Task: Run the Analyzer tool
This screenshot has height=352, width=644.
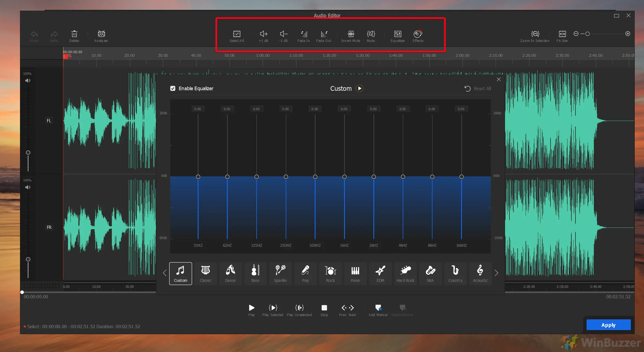Action: pyautogui.click(x=101, y=36)
